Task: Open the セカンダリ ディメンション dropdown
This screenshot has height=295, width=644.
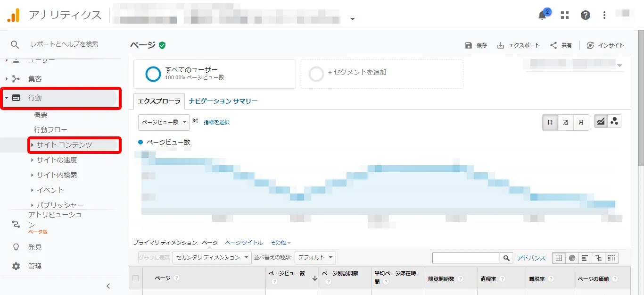Action: [211, 258]
